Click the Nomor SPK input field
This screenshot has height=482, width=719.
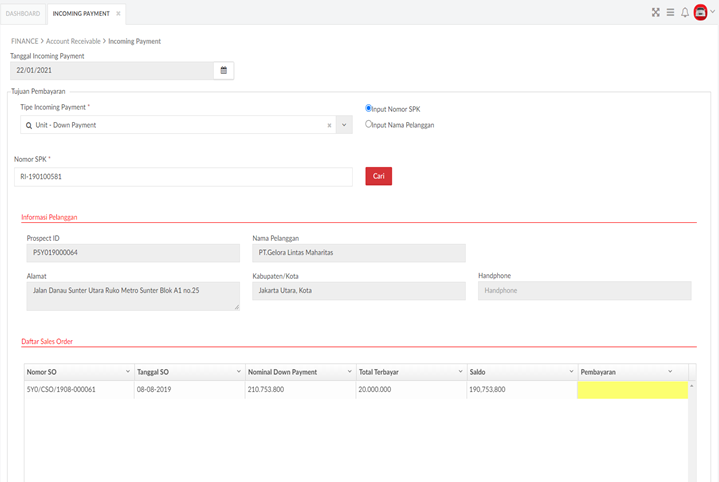(x=183, y=177)
